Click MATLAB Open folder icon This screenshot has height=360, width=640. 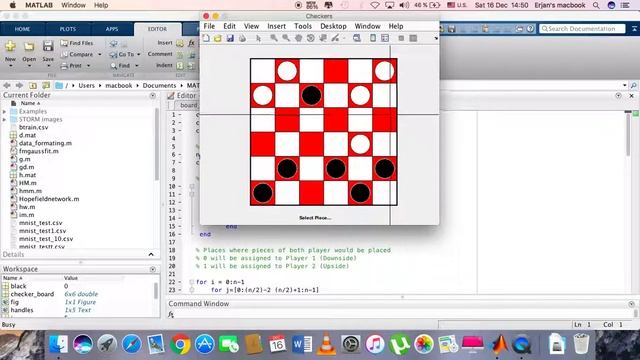(29, 46)
